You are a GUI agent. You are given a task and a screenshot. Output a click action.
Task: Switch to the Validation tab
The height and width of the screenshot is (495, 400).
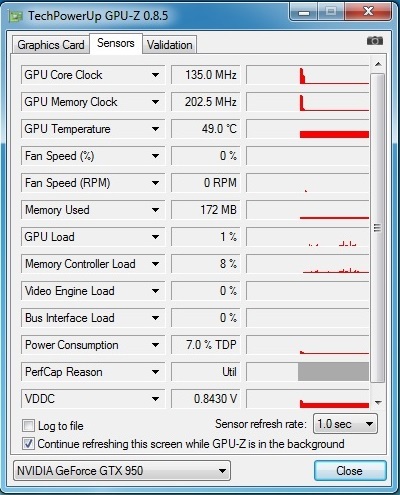[170, 45]
